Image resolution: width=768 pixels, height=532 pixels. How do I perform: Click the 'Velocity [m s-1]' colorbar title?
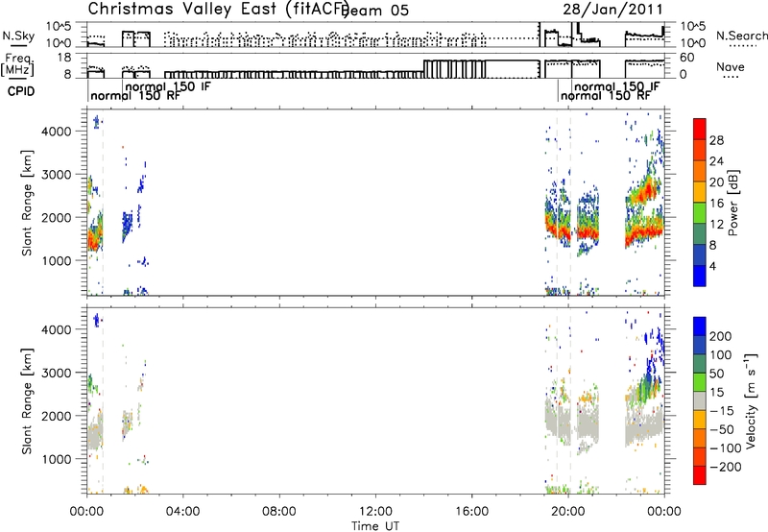[751, 400]
